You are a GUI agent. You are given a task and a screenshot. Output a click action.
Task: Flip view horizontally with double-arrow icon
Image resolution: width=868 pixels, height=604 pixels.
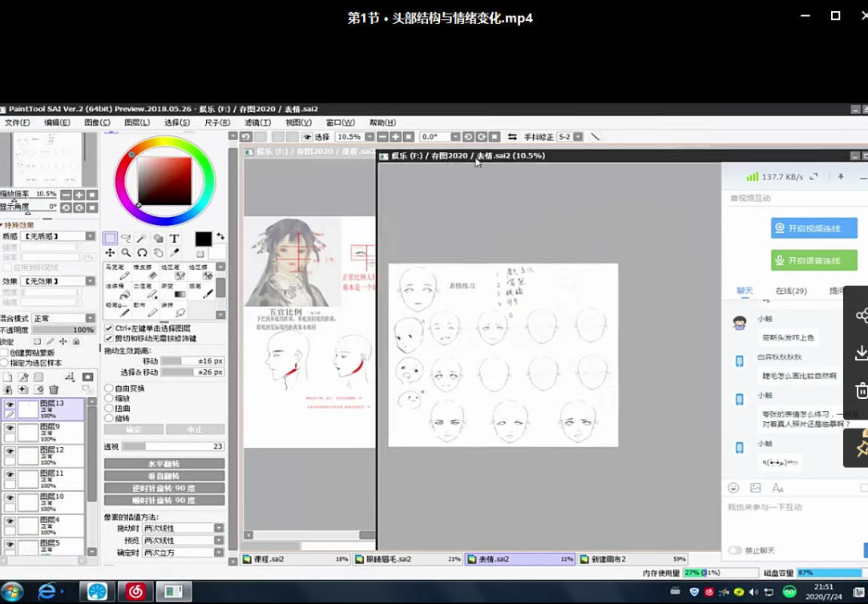point(512,137)
